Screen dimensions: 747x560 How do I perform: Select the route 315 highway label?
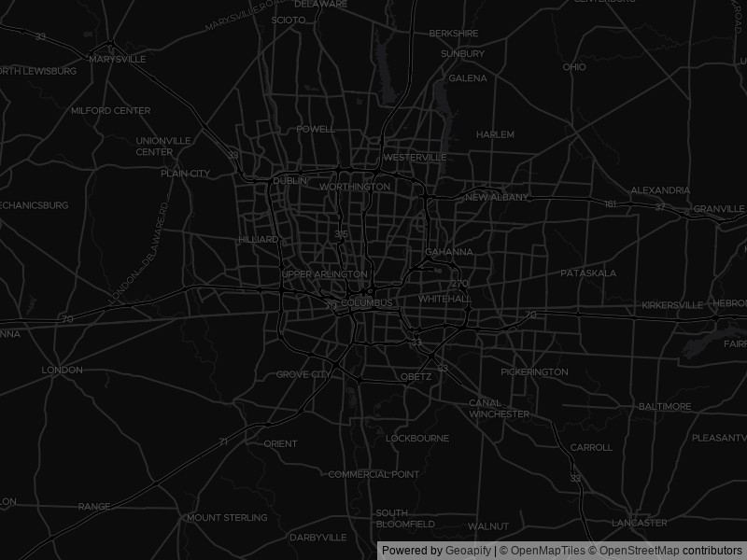tap(341, 234)
